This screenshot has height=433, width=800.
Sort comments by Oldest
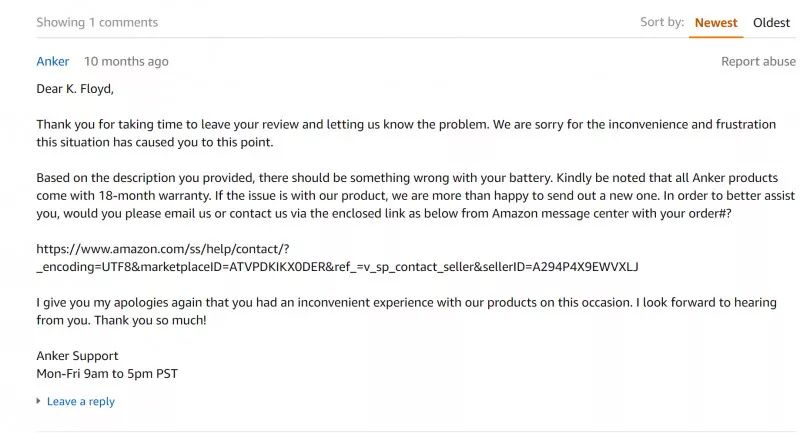(x=771, y=23)
